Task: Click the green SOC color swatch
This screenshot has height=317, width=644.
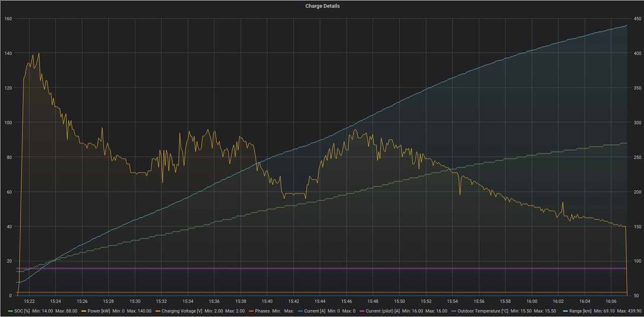Action: pyautogui.click(x=11, y=311)
